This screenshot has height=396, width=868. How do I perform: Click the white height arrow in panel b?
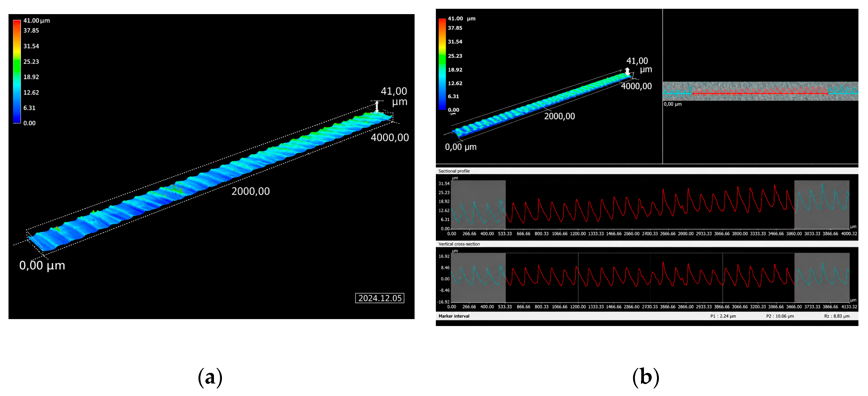click(x=627, y=71)
